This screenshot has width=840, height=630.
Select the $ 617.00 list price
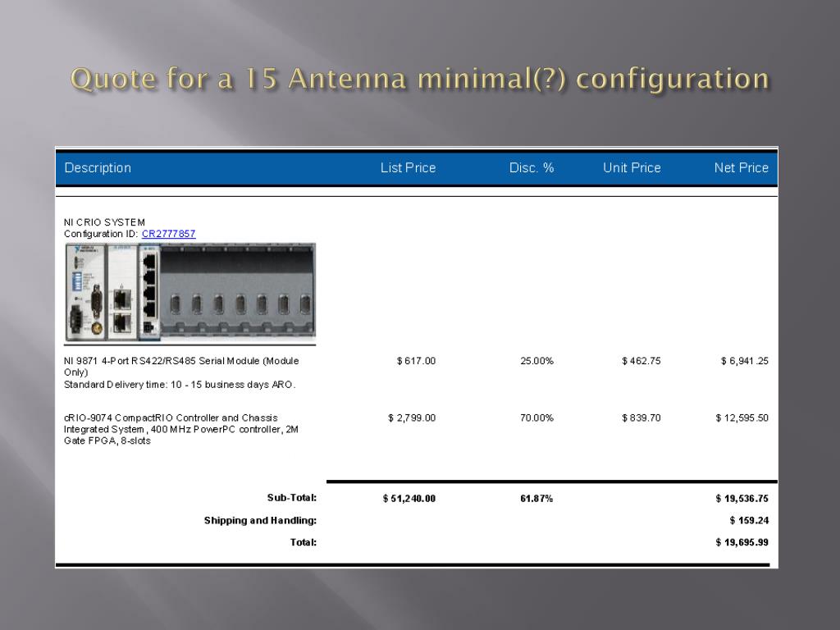(x=416, y=361)
